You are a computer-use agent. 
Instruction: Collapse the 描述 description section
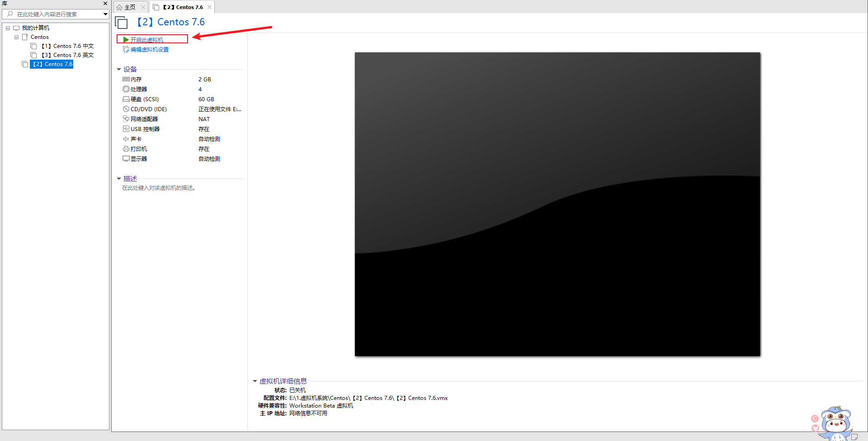pos(119,178)
